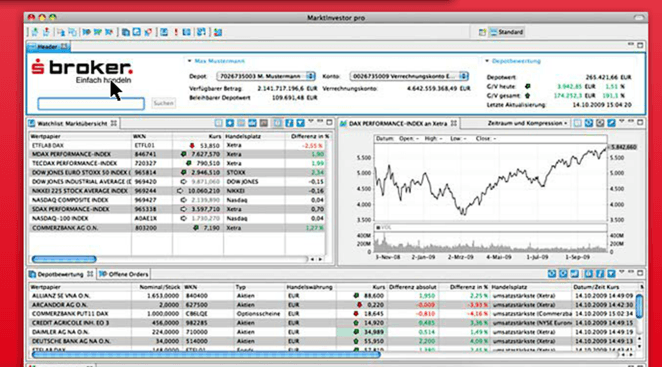Select the ARCANDOR AG O.N. depot row

click(x=332, y=305)
